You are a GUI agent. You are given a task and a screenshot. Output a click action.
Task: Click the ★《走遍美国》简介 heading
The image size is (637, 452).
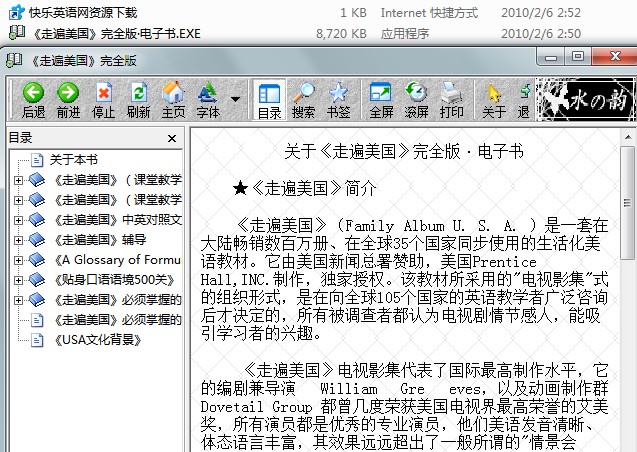point(305,188)
